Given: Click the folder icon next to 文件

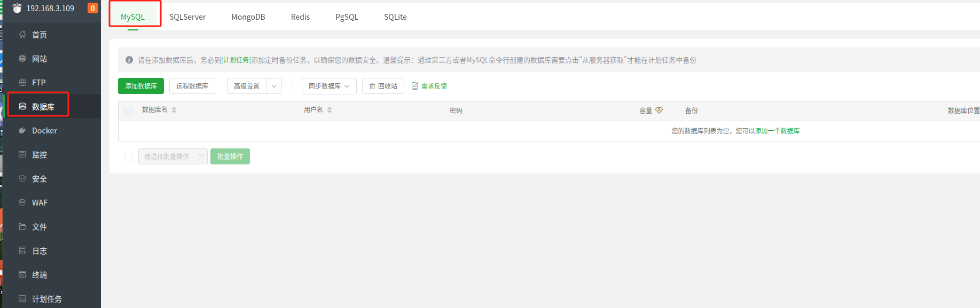Looking at the screenshot, I should [22, 226].
